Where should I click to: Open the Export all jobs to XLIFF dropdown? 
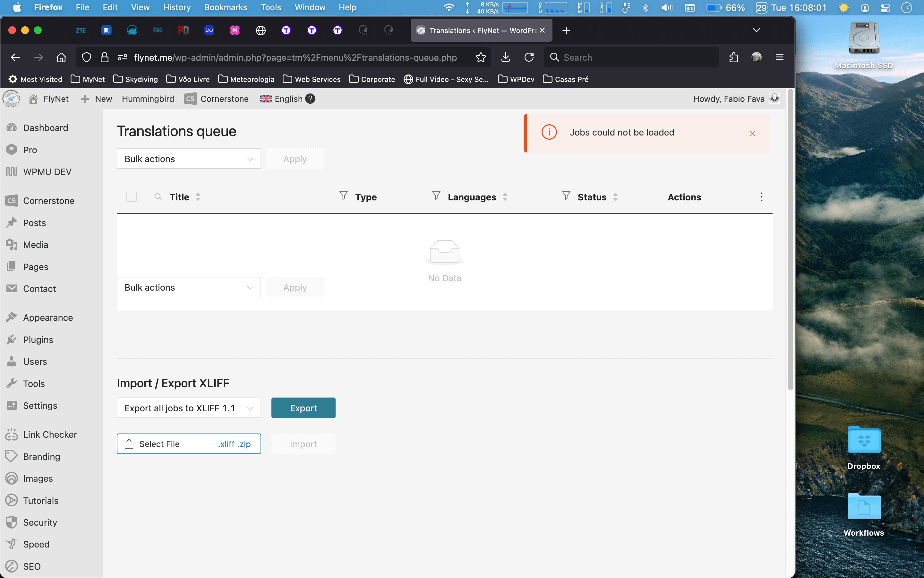tap(189, 408)
